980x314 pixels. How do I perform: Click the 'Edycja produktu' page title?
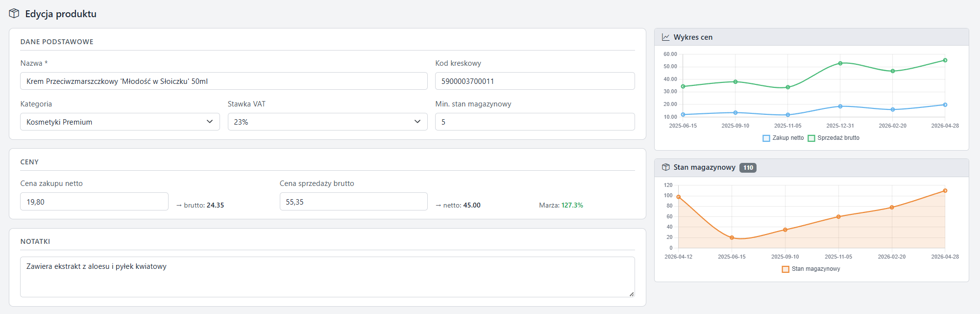click(x=61, y=14)
